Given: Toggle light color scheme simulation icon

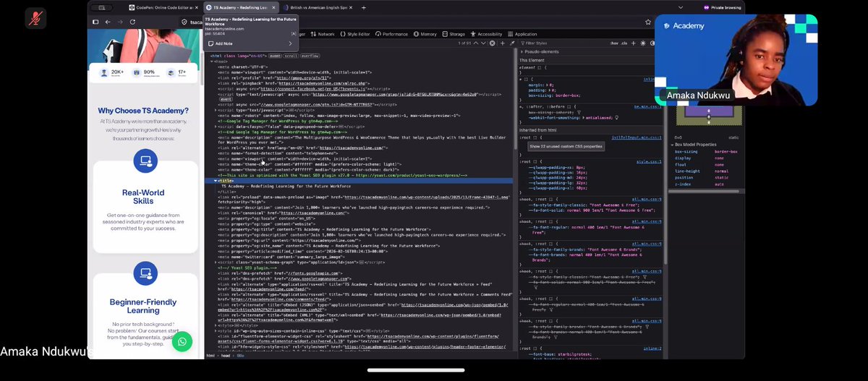Looking at the screenshot, I should [x=642, y=43].
